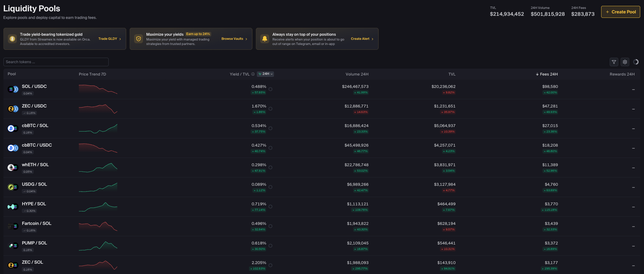Open table settings gear icon

point(625,62)
